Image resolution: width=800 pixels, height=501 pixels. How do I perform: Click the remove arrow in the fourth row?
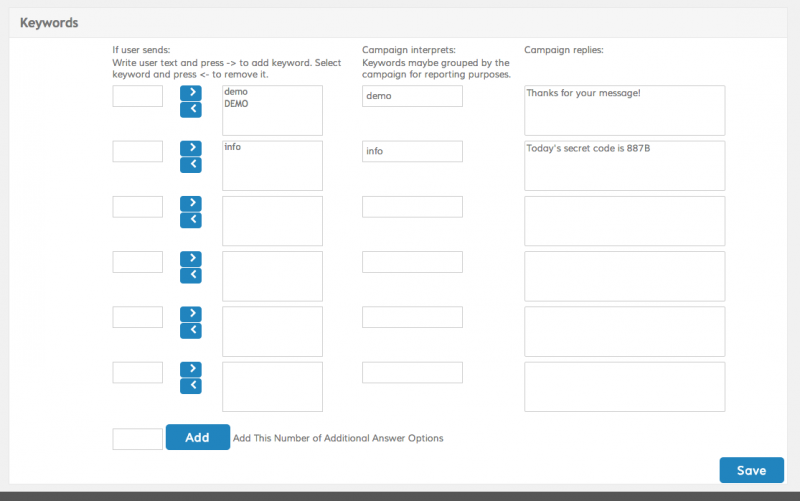pyautogui.click(x=190, y=275)
